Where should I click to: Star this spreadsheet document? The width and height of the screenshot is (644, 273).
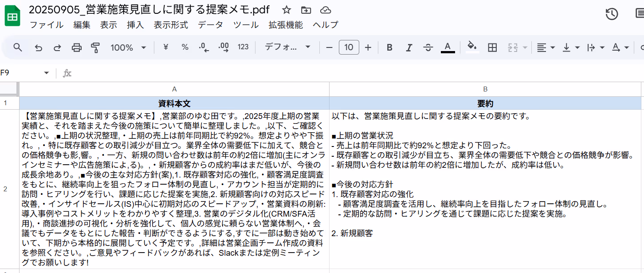287,10
